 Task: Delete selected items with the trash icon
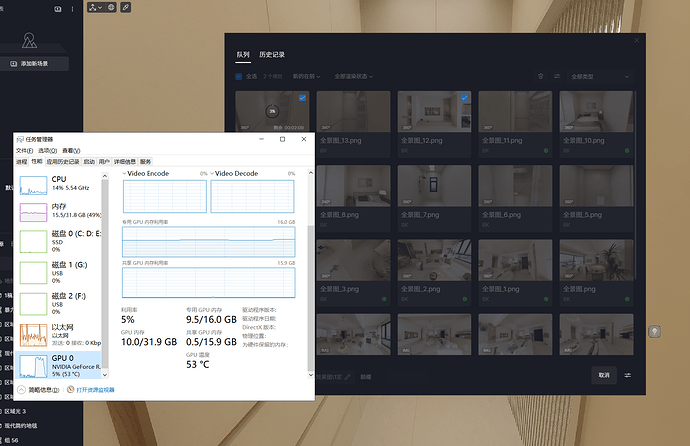pos(541,76)
